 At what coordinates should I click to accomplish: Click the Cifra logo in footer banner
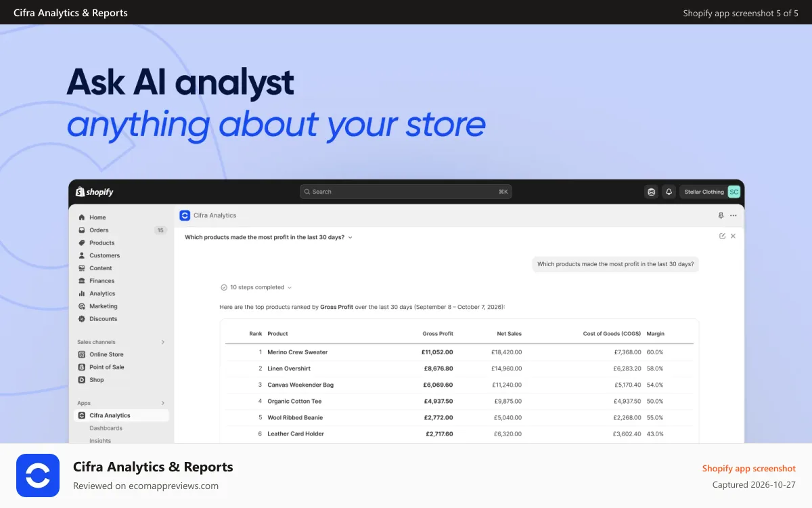point(38,475)
